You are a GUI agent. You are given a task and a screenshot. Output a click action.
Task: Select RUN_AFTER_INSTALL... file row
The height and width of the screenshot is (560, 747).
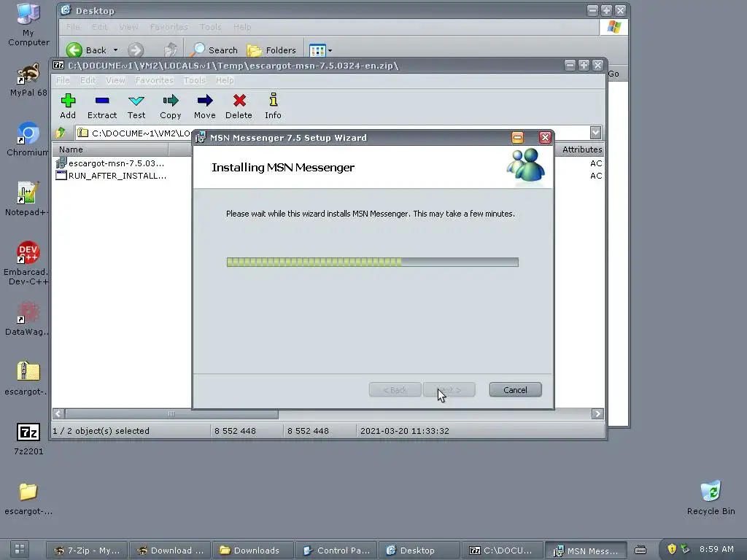112,176
